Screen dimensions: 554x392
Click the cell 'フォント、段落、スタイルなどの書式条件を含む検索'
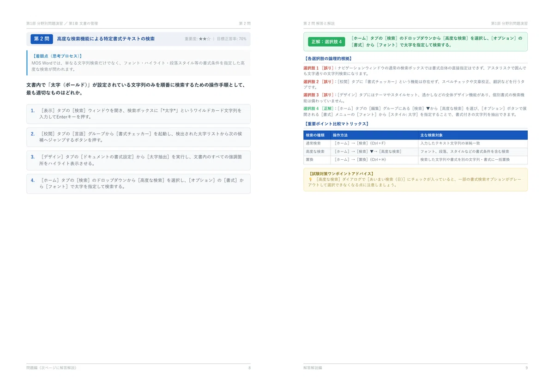(473, 151)
